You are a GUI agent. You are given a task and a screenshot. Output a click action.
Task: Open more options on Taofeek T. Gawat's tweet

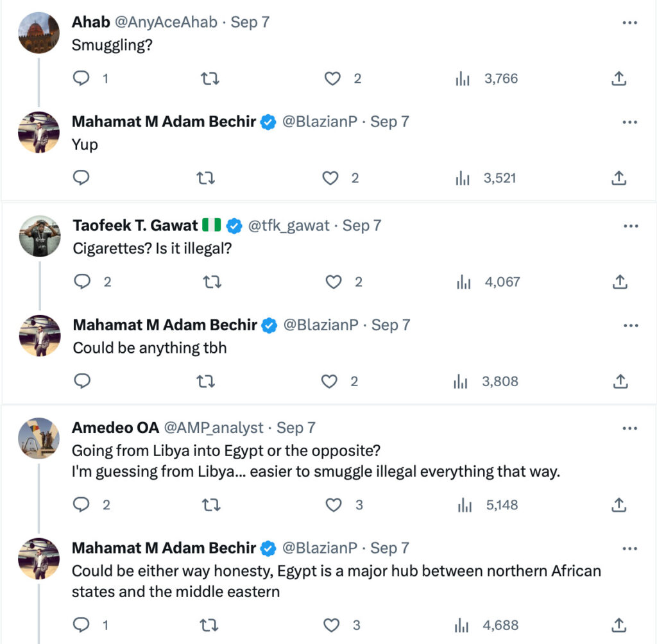[x=631, y=226]
